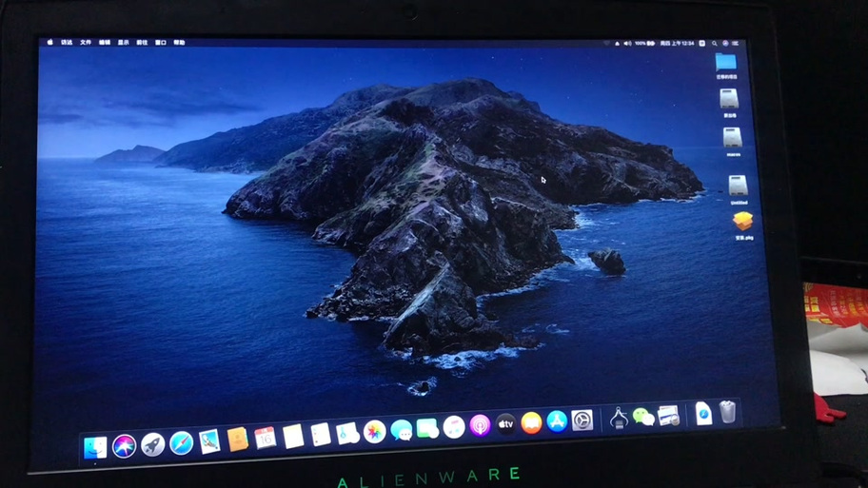Open Apple TV app in dock
Screen dimensions: 868x488
(x=505, y=424)
